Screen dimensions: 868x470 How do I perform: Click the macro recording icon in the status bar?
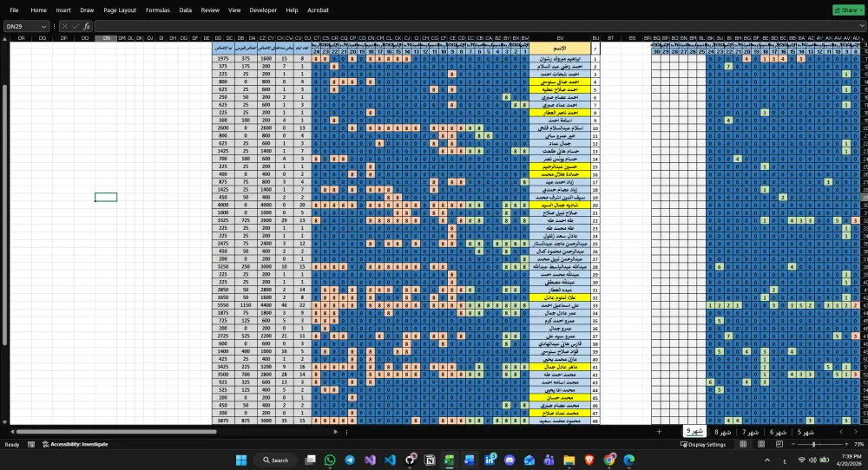[x=31, y=444]
